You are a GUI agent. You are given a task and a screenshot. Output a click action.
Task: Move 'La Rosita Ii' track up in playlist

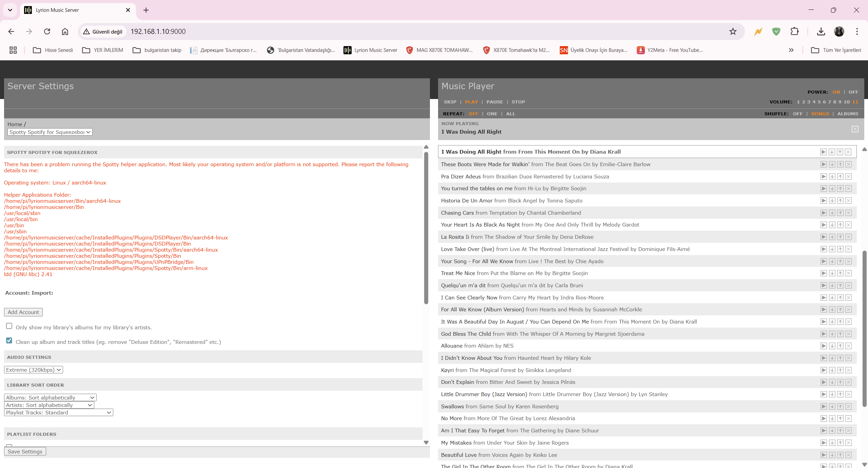click(840, 237)
